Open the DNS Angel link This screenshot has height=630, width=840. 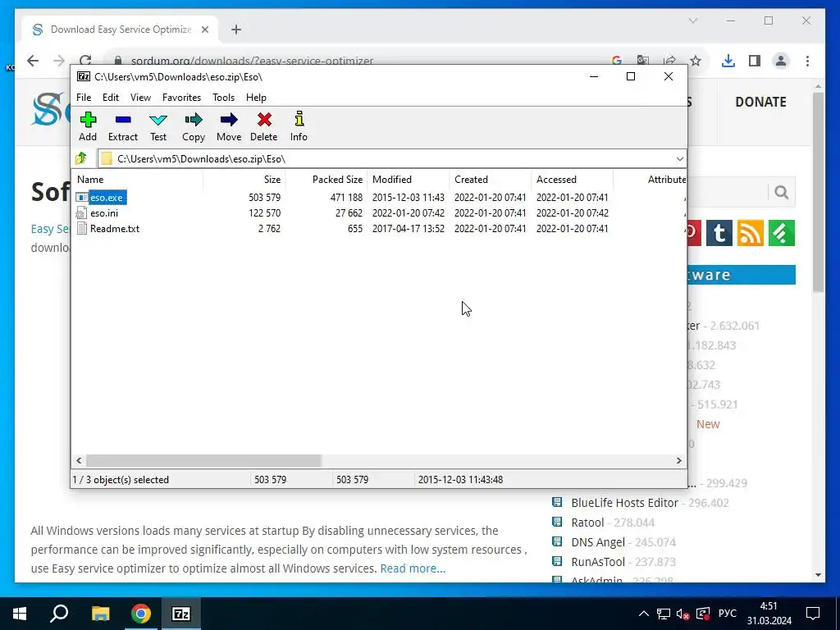pyautogui.click(x=598, y=542)
